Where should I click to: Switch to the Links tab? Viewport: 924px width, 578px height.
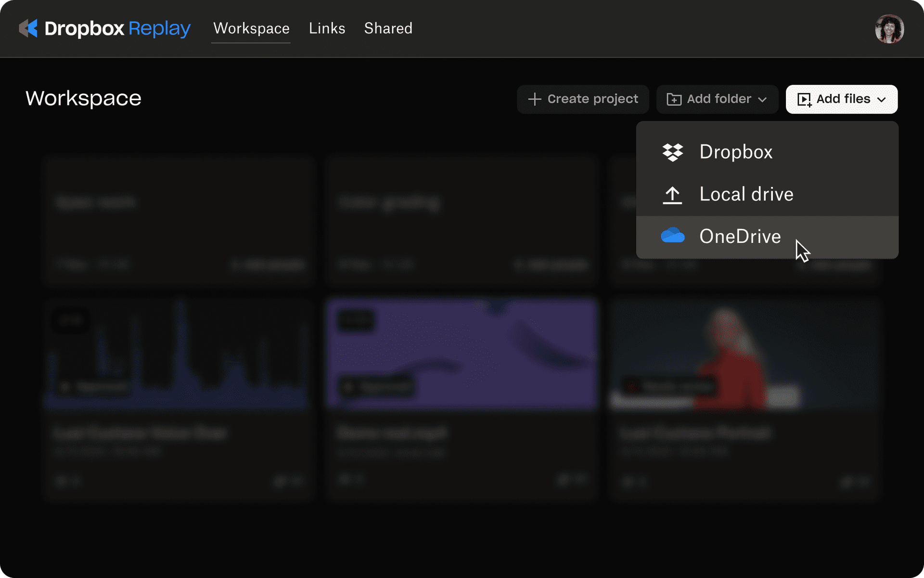pos(327,28)
